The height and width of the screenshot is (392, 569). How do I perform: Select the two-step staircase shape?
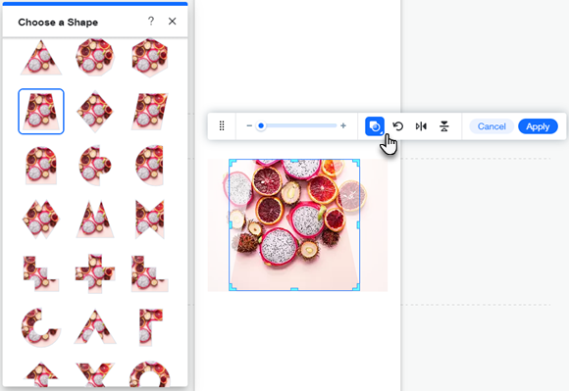41,273
